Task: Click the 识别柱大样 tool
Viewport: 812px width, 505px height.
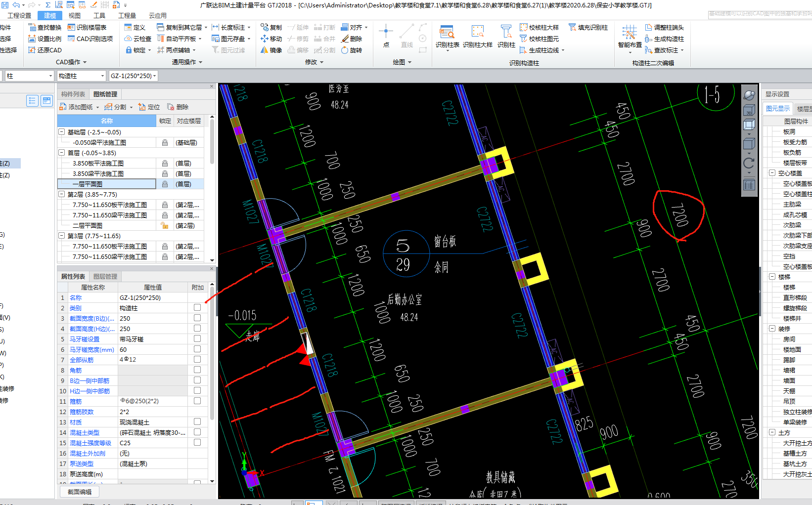Action: coord(477,36)
